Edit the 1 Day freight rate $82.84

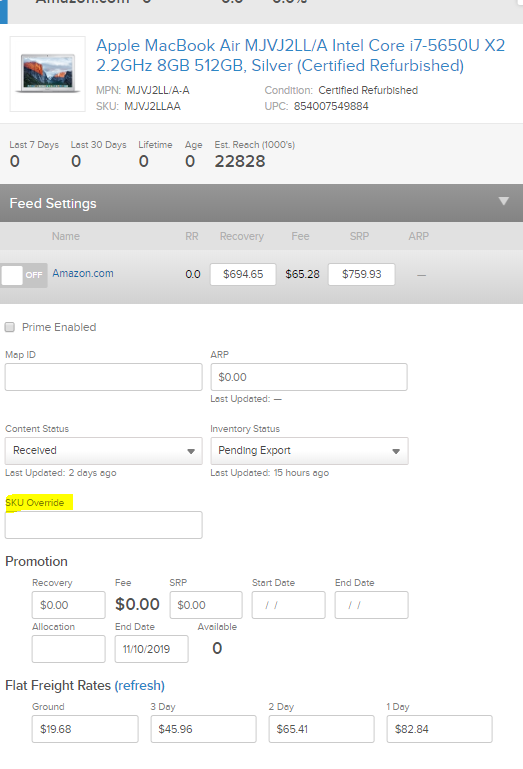[440, 729]
